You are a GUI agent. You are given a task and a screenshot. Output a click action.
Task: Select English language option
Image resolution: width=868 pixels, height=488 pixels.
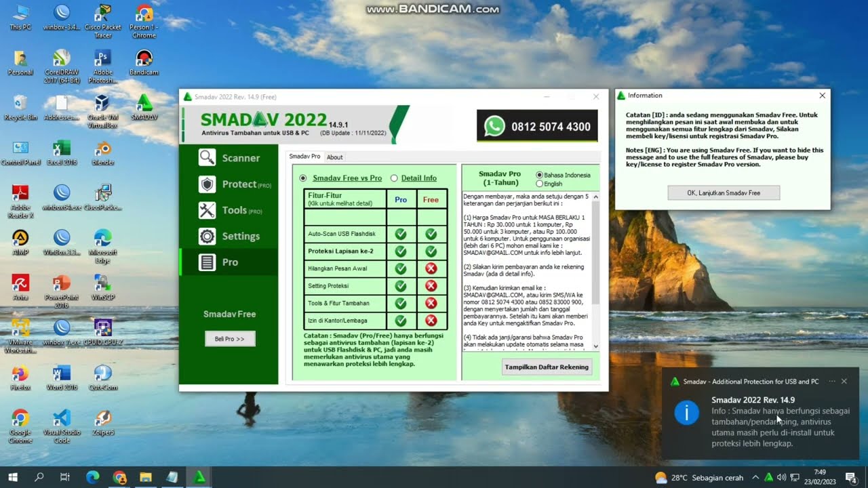coord(540,184)
